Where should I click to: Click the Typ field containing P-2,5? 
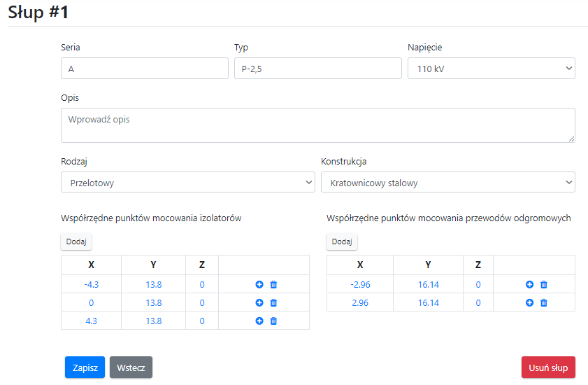click(x=317, y=69)
